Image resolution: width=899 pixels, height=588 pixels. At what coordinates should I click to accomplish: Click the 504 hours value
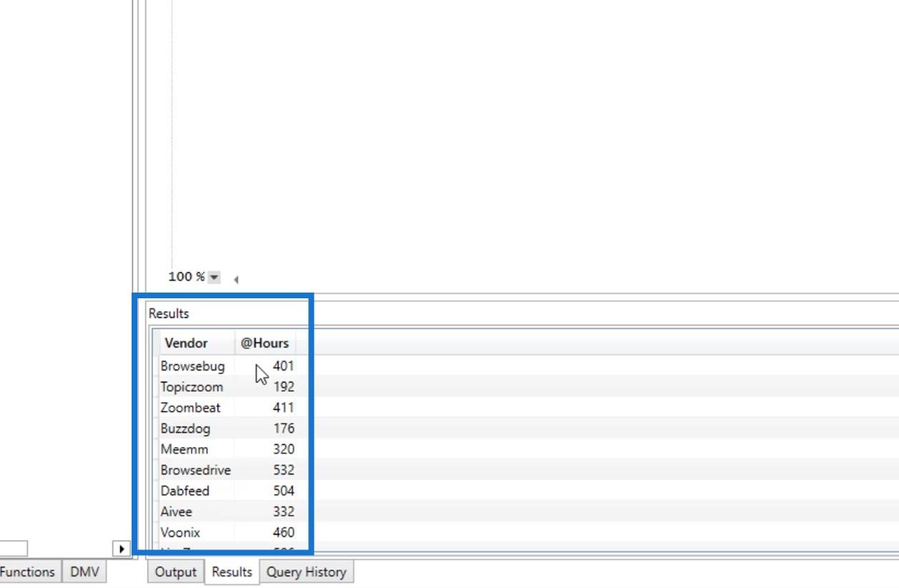pyautogui.click(x=283, y=491)
